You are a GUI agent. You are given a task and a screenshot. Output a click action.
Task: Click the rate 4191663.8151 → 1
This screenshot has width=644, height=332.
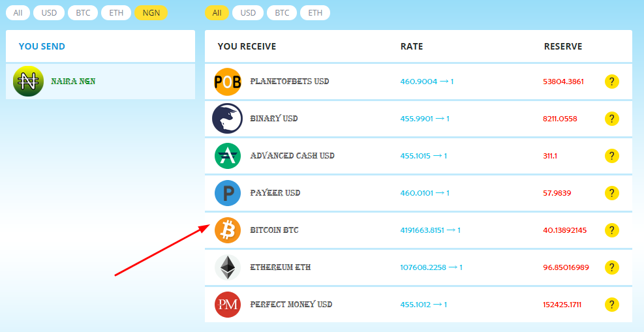pos(431,230)
